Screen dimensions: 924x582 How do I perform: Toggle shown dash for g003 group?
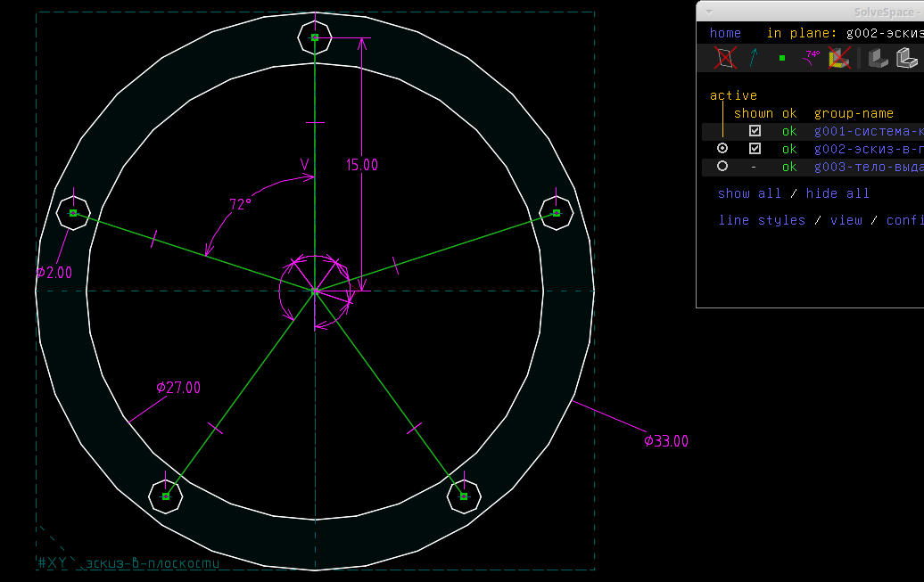(x=754, y=168)
